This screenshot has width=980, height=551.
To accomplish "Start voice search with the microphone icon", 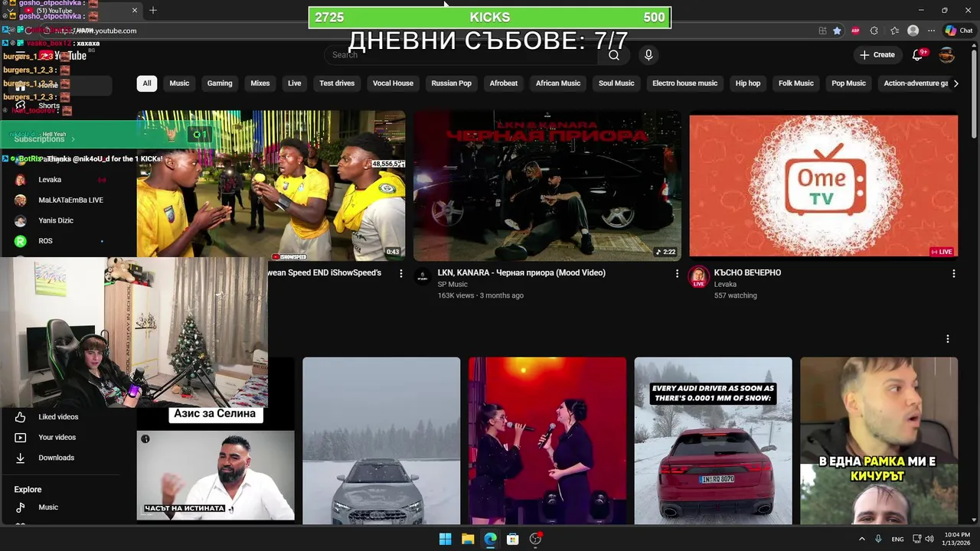I will 648,55.
